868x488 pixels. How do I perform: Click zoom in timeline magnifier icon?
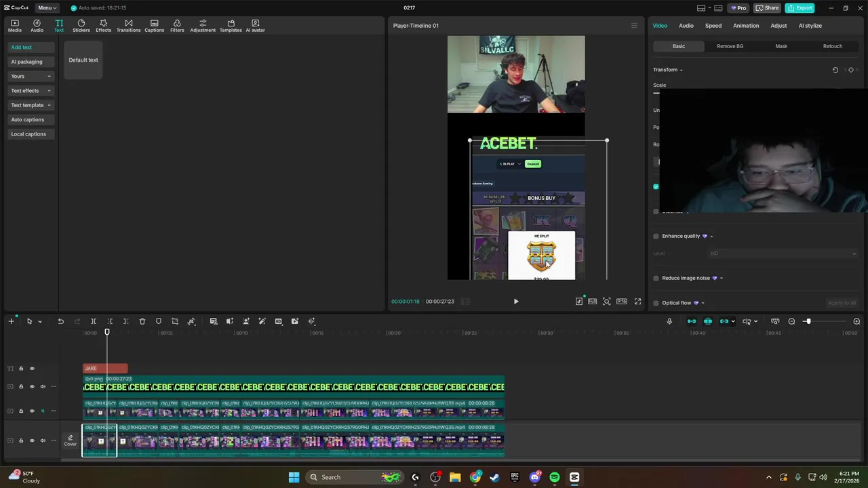856,321
